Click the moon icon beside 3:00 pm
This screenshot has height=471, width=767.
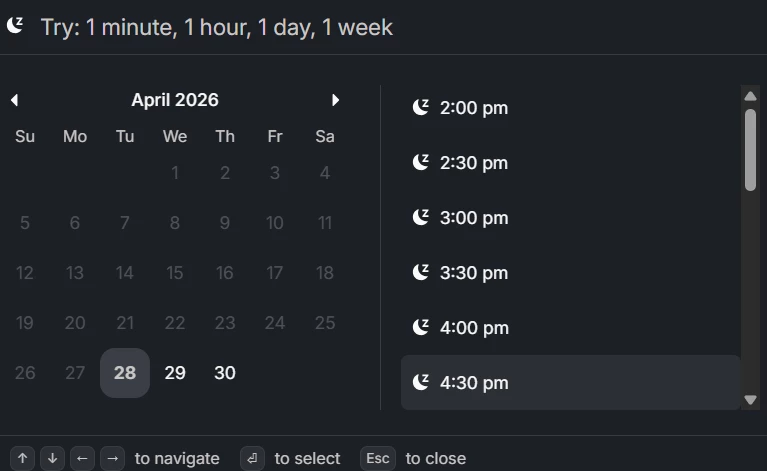[x=421, y=217]
